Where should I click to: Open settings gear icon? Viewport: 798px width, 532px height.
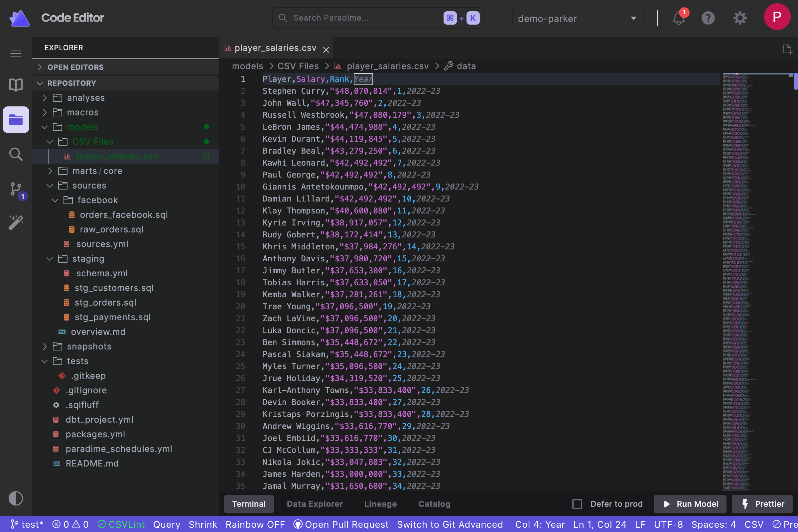pyautogui.click(x=740, y=18)
